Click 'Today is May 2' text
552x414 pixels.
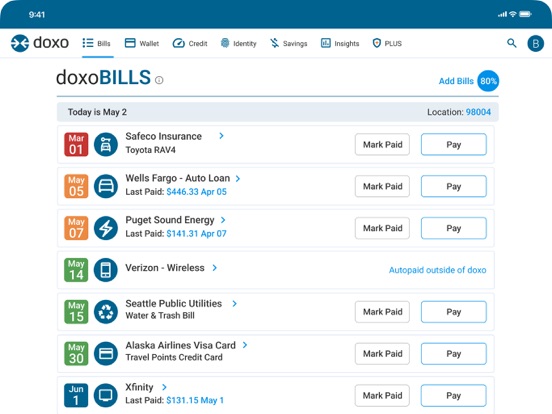[x=97, y=112]
